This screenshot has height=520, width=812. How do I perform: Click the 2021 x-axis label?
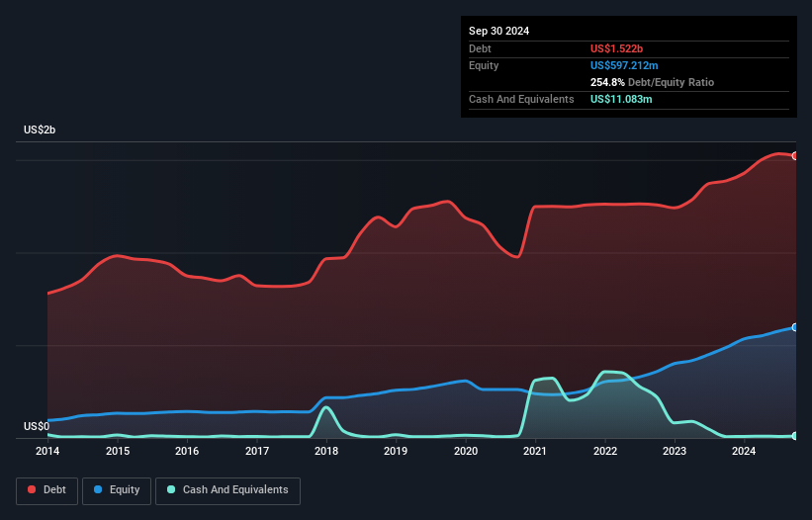point(535,451)
